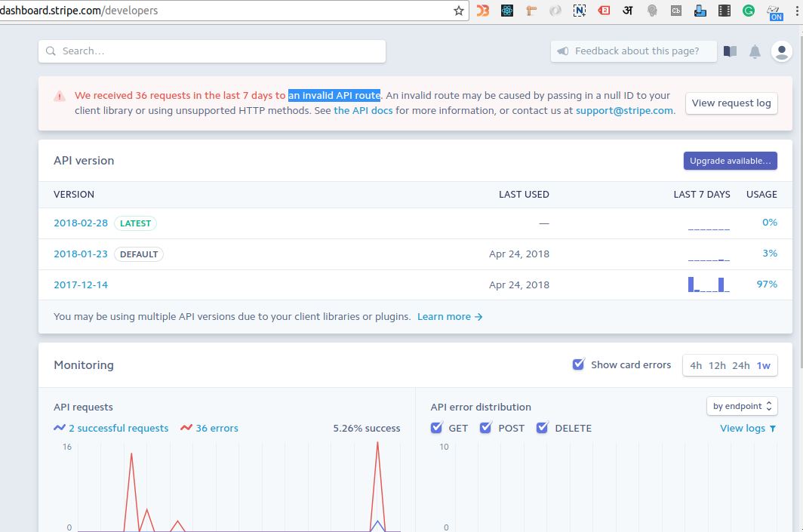Uncheck Show card errors

click(x=578, y=364)
